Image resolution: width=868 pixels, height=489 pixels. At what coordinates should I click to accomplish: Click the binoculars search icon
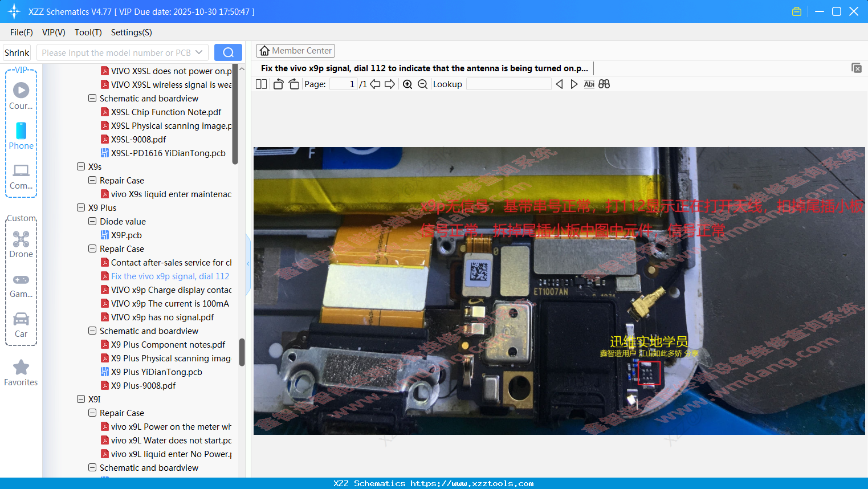coord(604,84)
